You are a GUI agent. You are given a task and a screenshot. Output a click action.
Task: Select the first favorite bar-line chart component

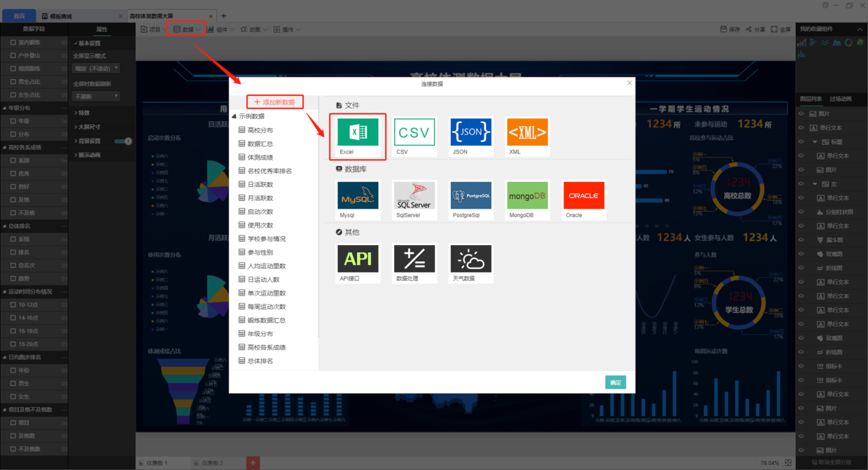click(802, 43)
